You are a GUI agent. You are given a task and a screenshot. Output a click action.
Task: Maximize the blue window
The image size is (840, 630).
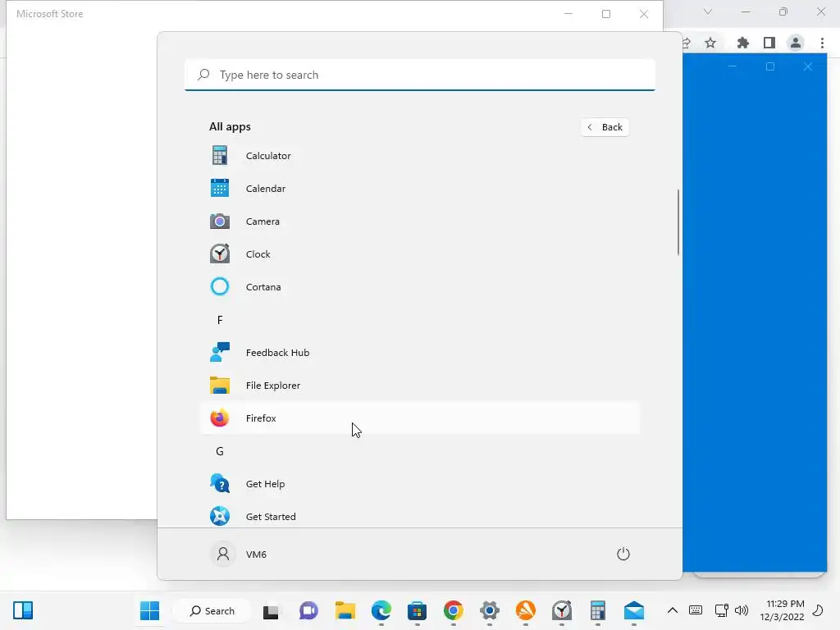(x=770, y=66)
